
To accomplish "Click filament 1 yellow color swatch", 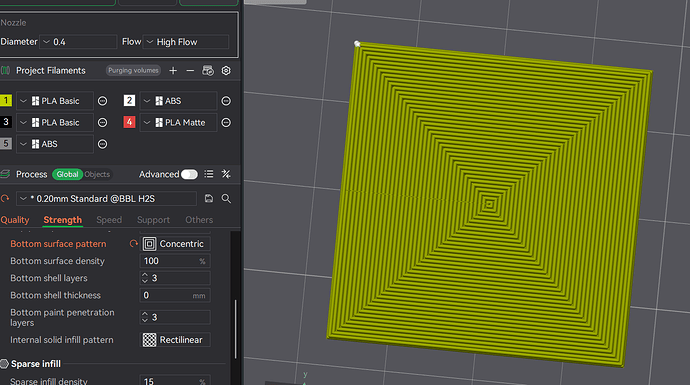I will point(6,101).
